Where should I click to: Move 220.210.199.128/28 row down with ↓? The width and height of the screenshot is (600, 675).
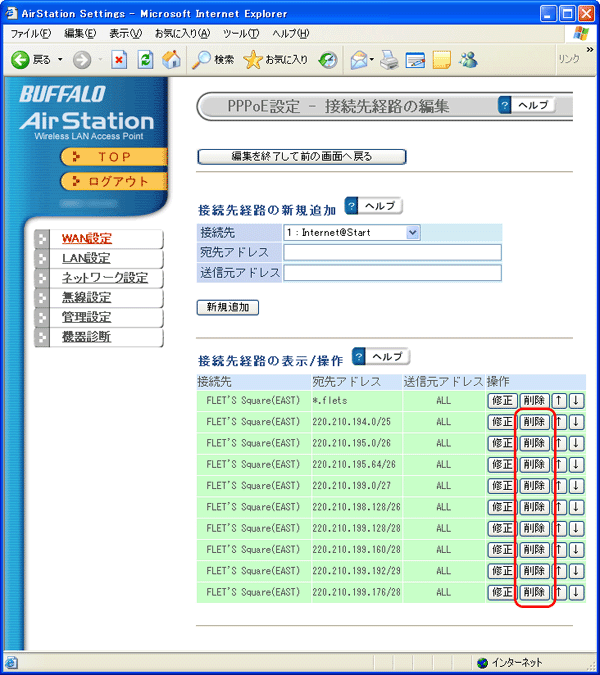[576, 529]
